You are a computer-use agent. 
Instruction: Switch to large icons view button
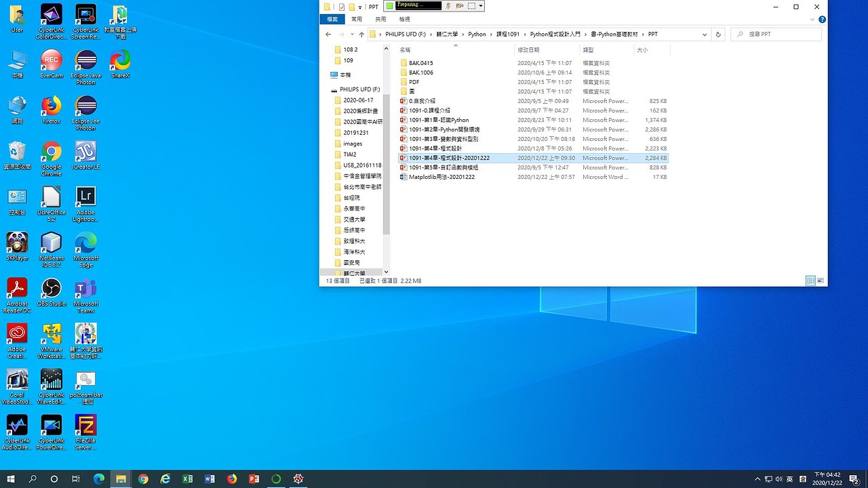pos(820,281)
